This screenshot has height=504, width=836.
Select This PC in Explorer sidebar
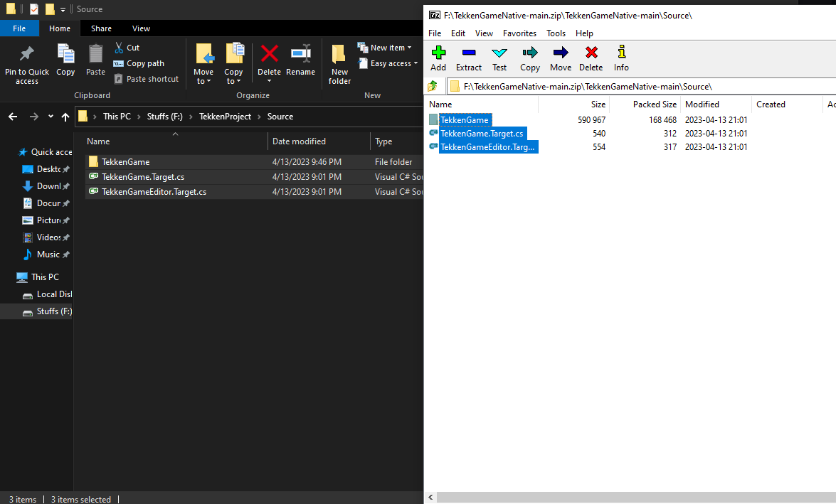tap(37, 277)
